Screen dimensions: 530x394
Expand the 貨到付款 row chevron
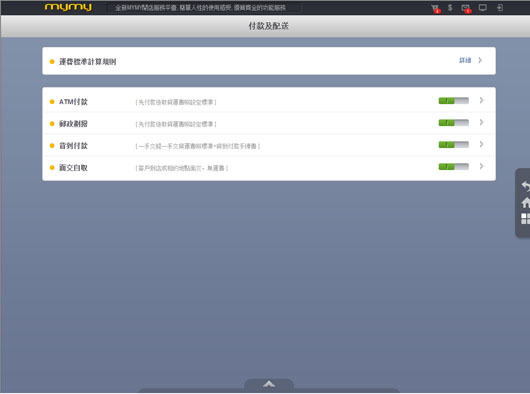click(481, 144)
